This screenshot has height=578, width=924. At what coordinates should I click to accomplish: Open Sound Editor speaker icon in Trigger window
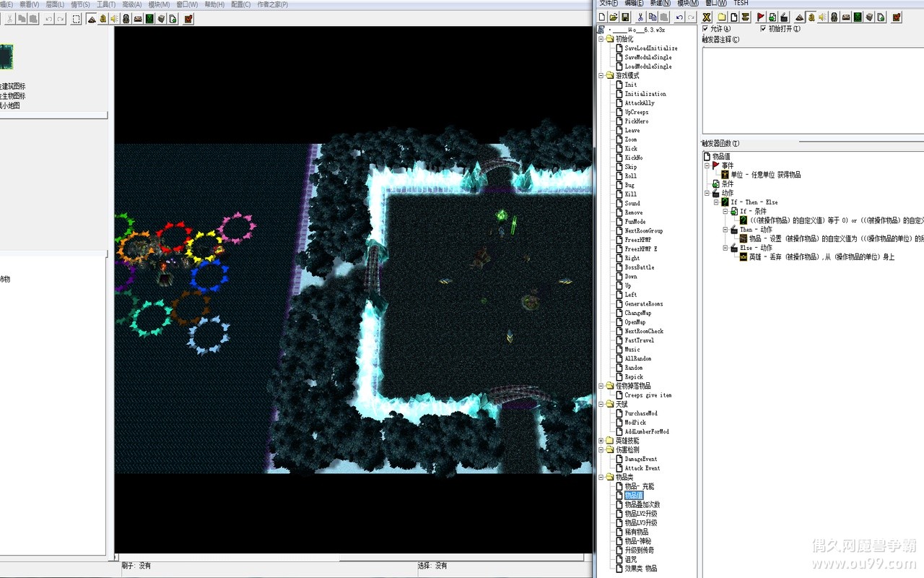822,17
